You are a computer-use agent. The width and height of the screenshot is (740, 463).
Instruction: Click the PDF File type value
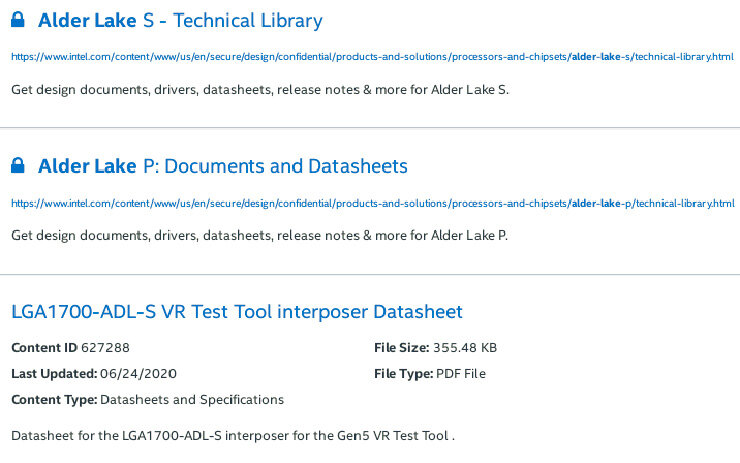click(x=461, y=374)
